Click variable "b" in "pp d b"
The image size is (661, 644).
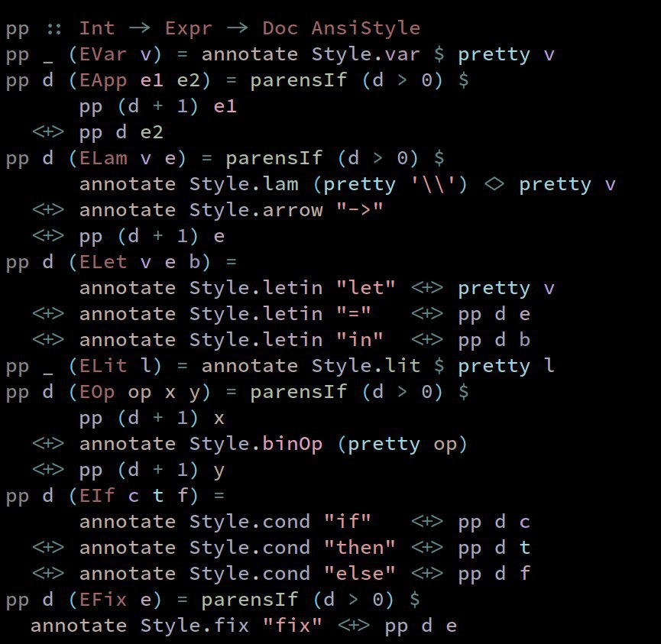tap(524, 340)
